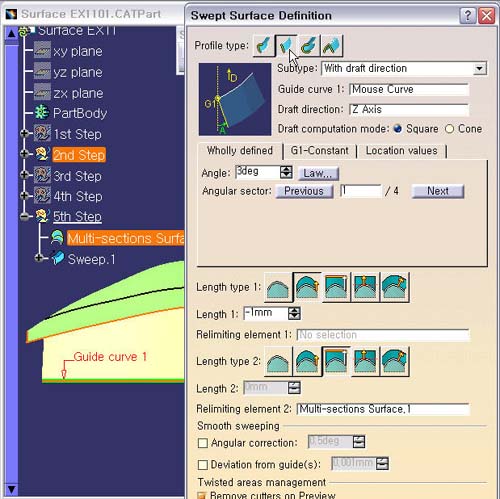The width and height of the screenshot is (500, 499).
Task: Select the Conic profile type icon
Action: point(332,45)
